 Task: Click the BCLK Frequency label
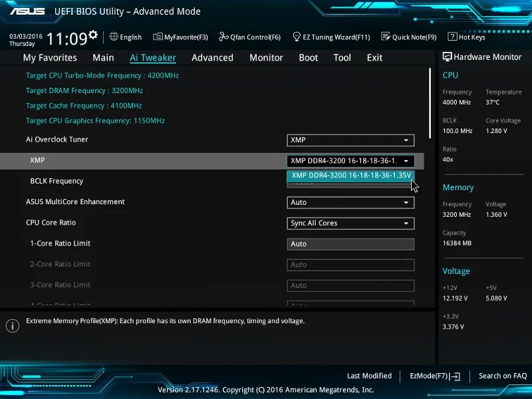tap(57, 181)
